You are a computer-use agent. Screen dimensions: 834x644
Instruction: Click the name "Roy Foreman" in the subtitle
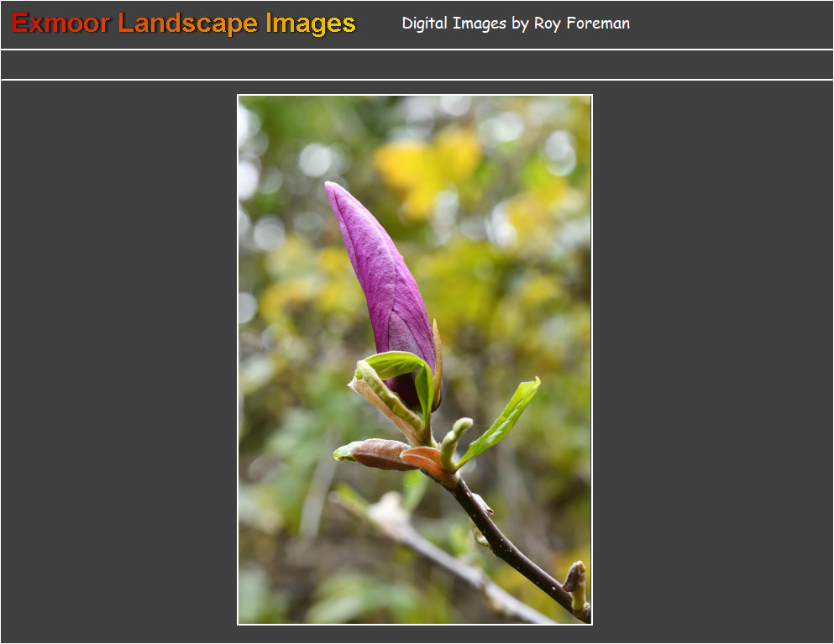(581, 24)
